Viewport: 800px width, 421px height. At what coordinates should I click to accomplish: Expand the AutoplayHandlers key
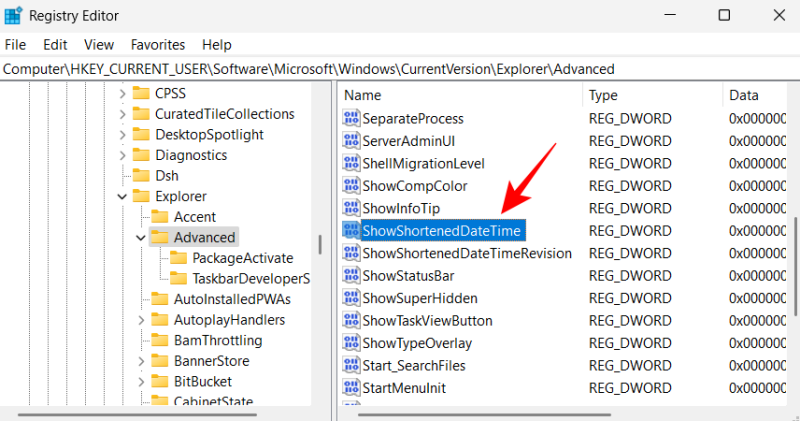[x=140, y=320]
